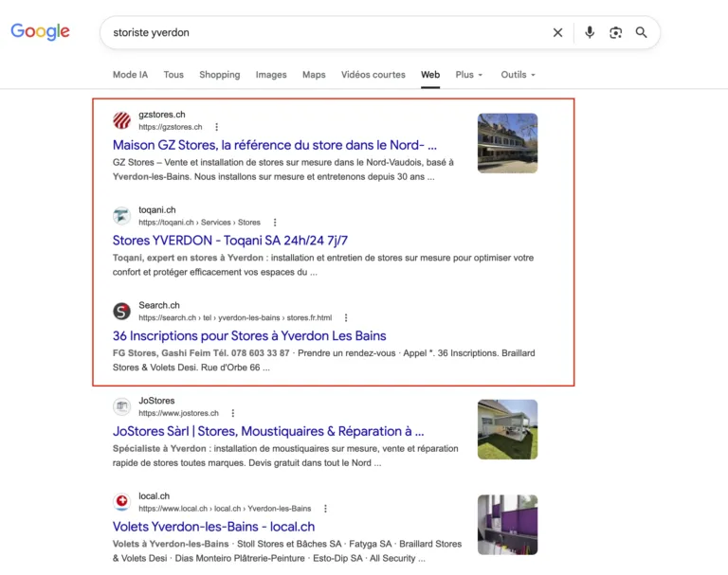Open JoStores Sàrl Stores, Moustiquaires link
The image size is (728, 575).
coord(268,431)
